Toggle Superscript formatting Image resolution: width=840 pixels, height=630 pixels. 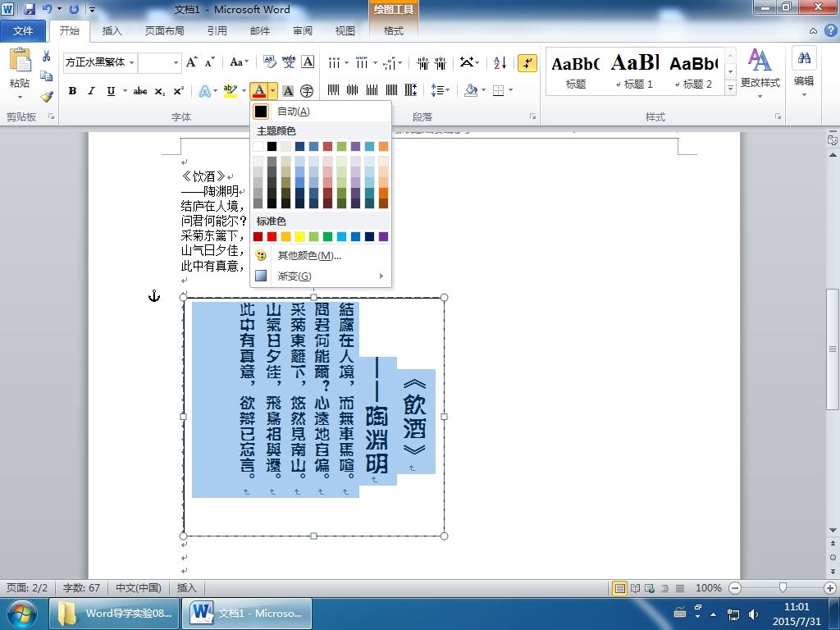point(178,91)
